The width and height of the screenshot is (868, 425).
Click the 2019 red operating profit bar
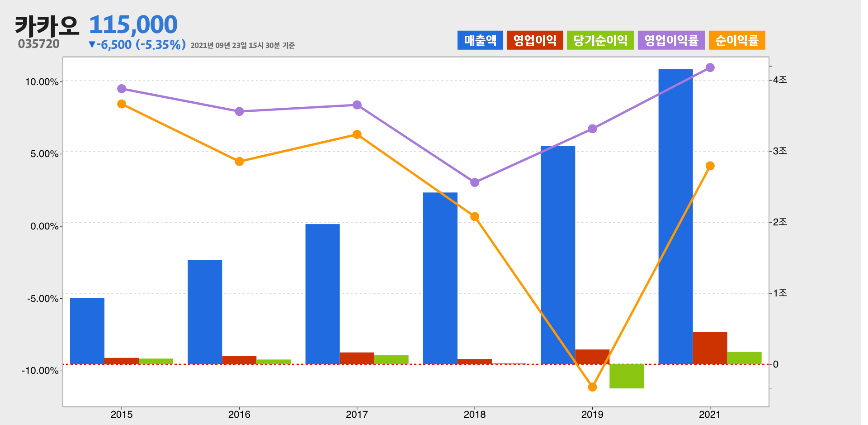pyautogui.click(x=592, y=357)
